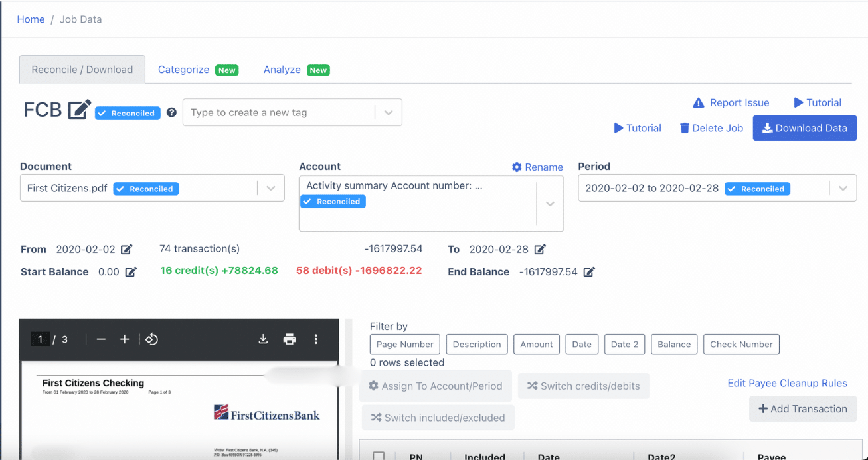Viewport: 868px width, 460px height.
Task: Edit the FCB job name pencil icon
Action: (80, 110)
